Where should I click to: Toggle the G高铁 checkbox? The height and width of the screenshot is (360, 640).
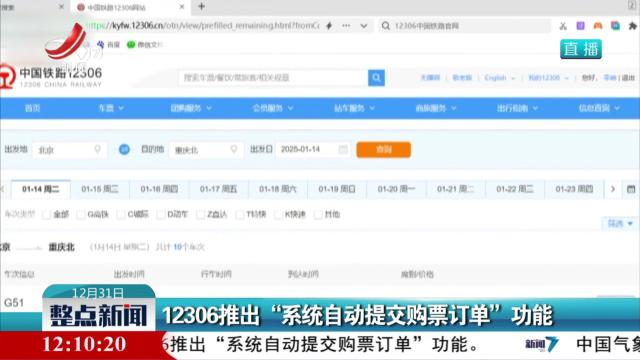pyautogui.click(x=81, y=214)
